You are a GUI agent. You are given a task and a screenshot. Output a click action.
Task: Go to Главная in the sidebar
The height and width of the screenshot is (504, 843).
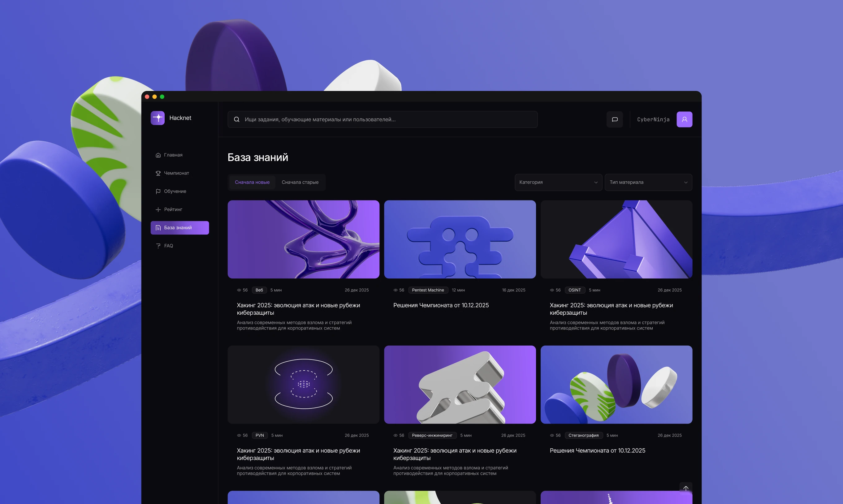click(180, 155)
